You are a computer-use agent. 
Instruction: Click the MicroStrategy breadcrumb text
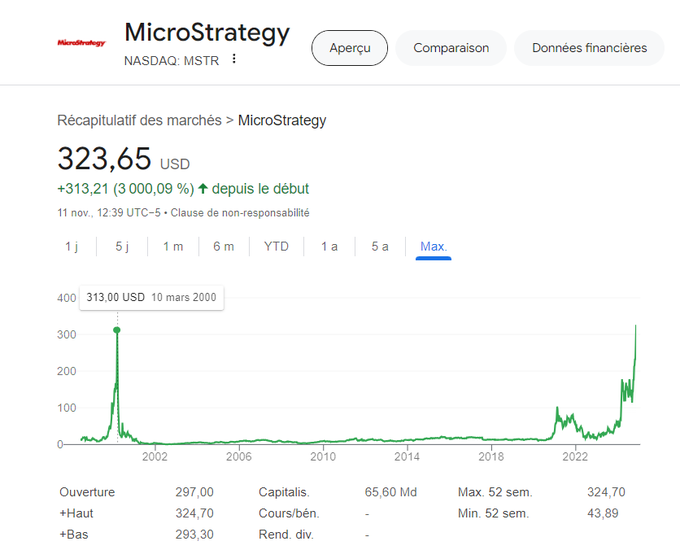point(282,120)
